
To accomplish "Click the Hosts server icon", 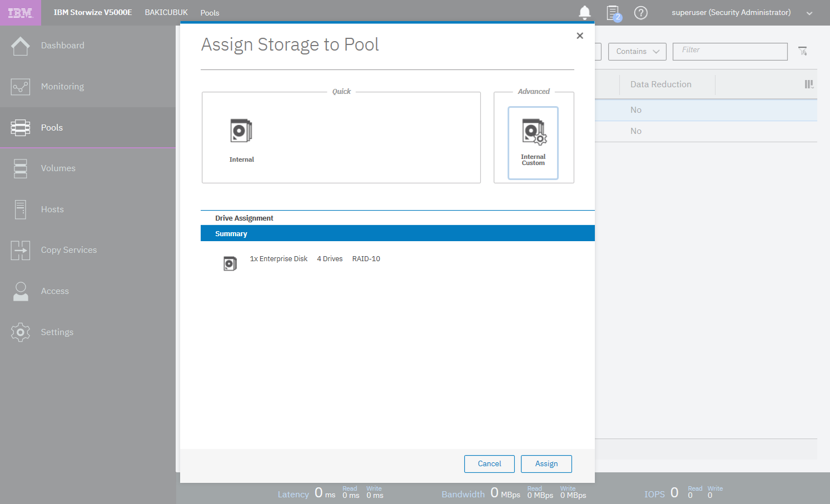I will [x=21, y=209].
